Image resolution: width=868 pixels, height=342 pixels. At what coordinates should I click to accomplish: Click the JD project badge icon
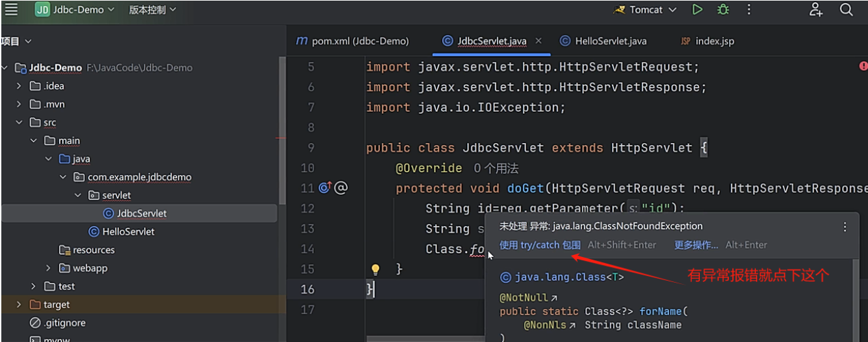coord(42,10)
